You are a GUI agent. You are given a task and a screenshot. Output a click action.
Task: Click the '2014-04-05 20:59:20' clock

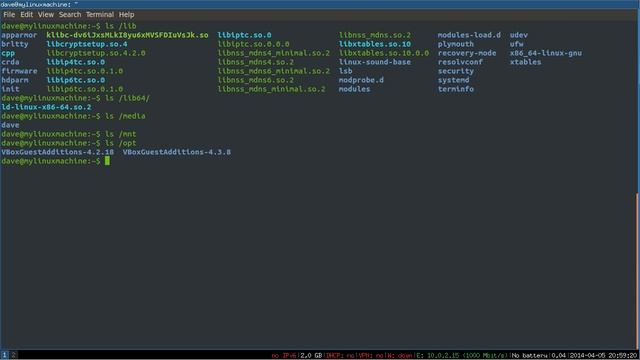604,356
